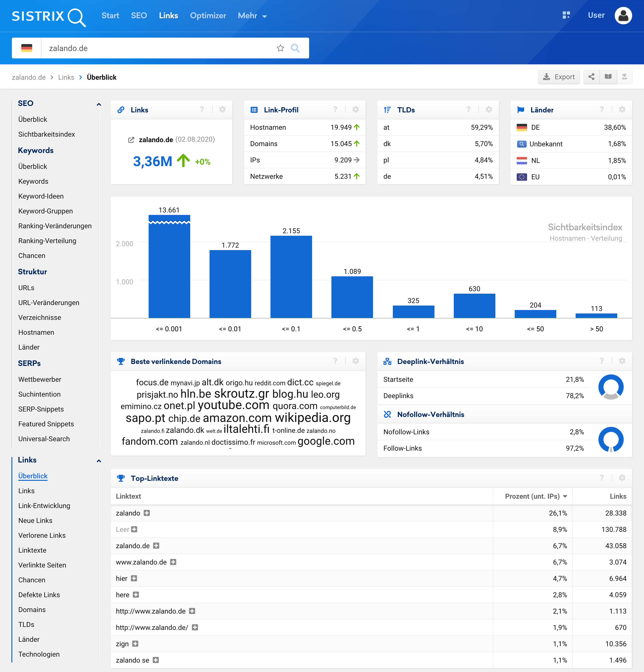Open Verlorene Links in sidebar

[42, 535]
